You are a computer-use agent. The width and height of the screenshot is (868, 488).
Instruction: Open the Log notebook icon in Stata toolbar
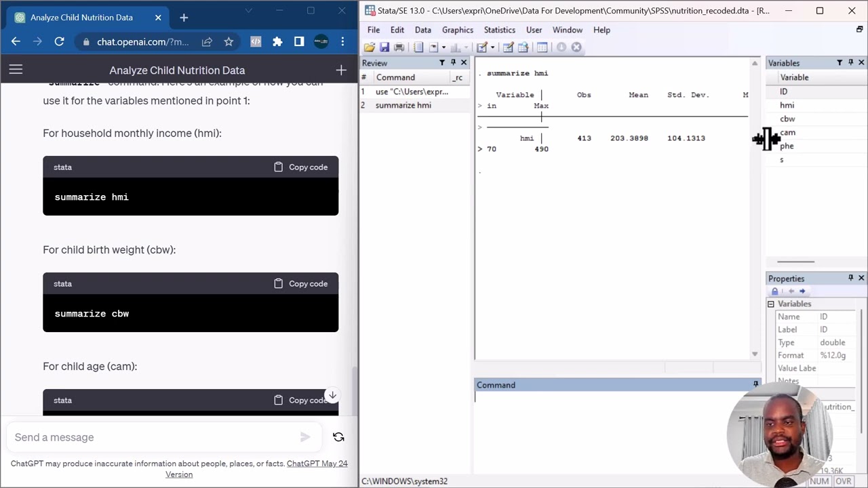pyautogui.click(x=418, y=47)
